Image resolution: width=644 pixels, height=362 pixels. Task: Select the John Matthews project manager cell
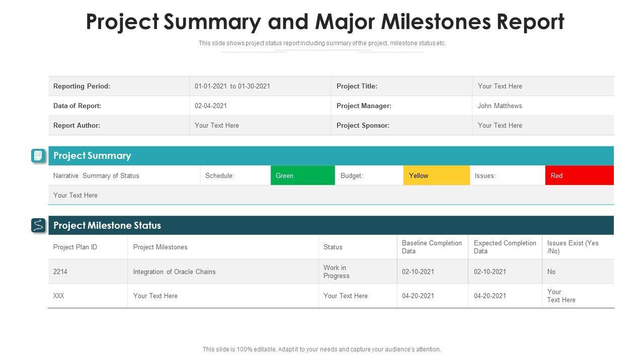coord(500,106)
